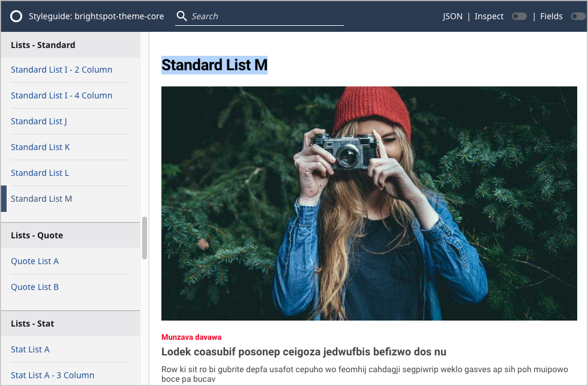Click the woman with camera photo

[x=370, y=204]
